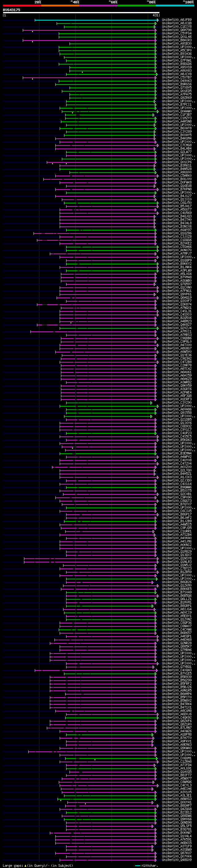Screen dimensions: 197x868
Task: Select the UniRef100_C3Y290 label
Action: click(177, 403)
